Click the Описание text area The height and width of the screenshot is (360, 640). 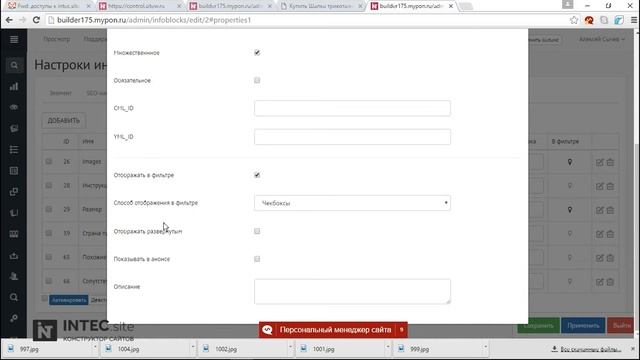(352, 291)
